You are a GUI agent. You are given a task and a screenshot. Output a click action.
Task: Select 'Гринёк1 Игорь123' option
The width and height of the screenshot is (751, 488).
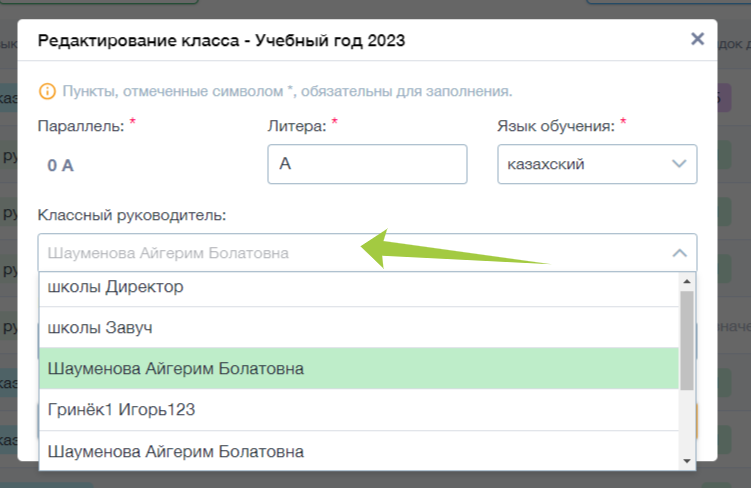359,410
